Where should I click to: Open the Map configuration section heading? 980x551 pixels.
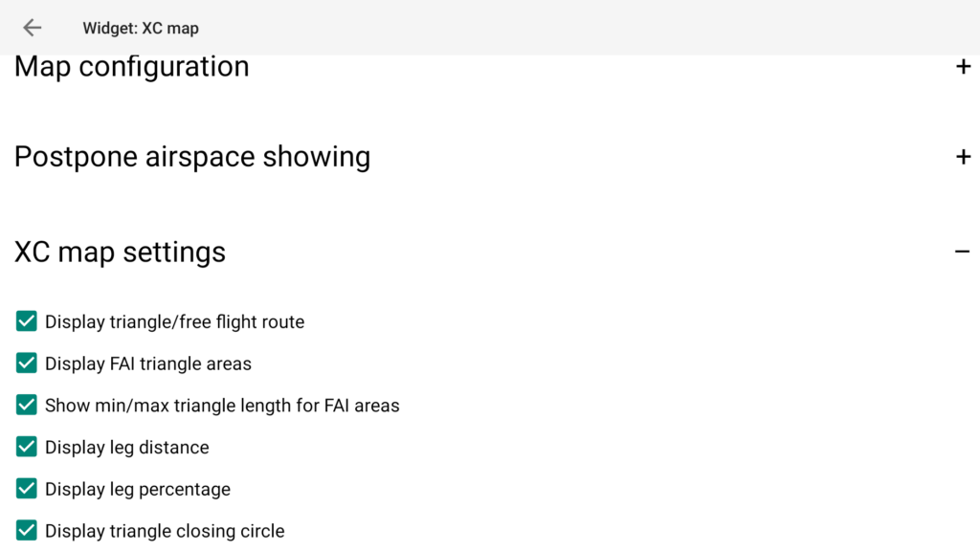[132, 67]
